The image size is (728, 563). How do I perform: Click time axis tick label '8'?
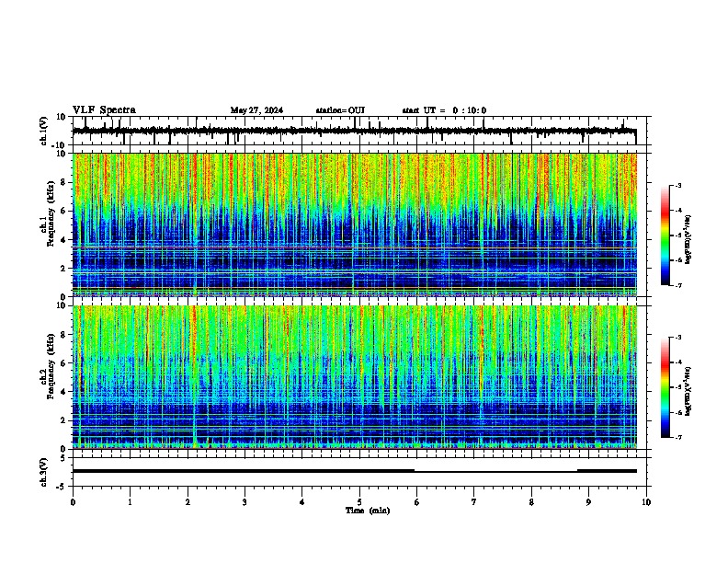coord(531,502)
